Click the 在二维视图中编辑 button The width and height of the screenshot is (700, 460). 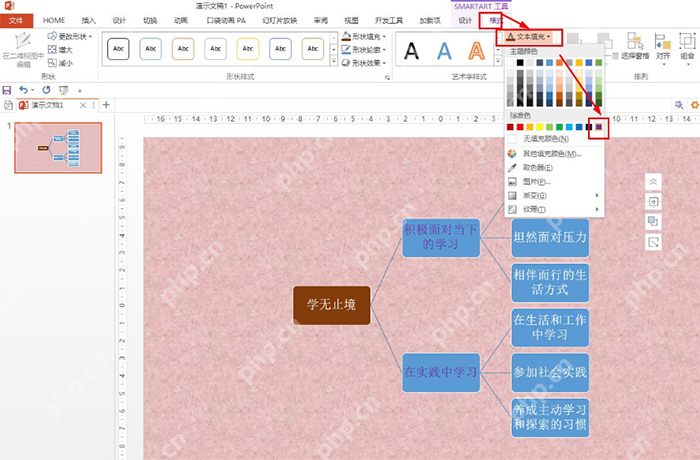[23, 50]
